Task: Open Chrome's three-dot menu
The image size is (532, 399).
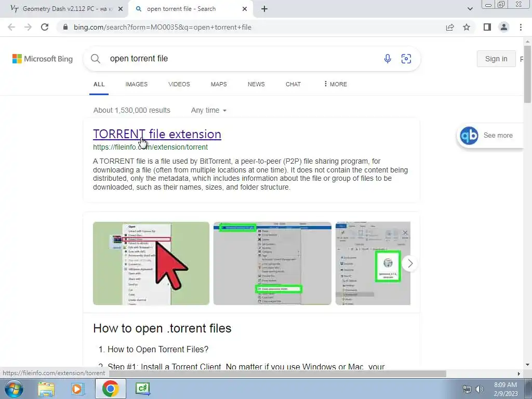Action: tap(521, 27)
